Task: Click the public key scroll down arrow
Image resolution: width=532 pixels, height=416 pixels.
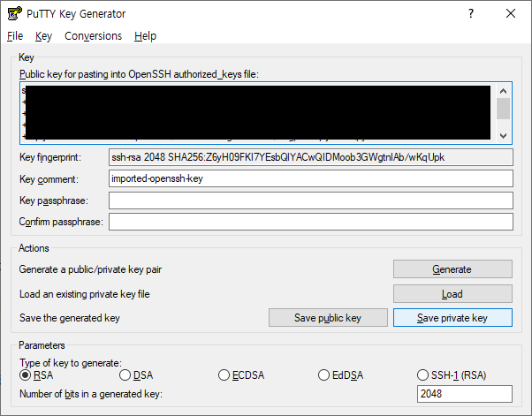Action: pos(503,136)
